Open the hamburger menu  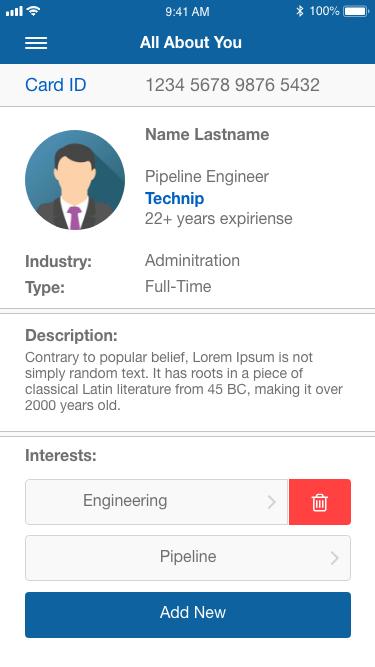(x=36, y=43)
